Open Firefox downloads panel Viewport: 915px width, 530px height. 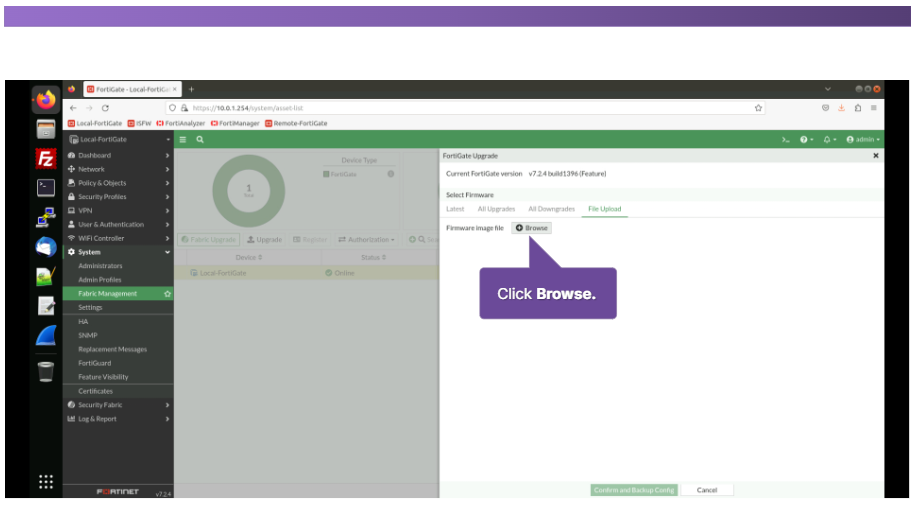pyautogui.click(x=841, y=108)
